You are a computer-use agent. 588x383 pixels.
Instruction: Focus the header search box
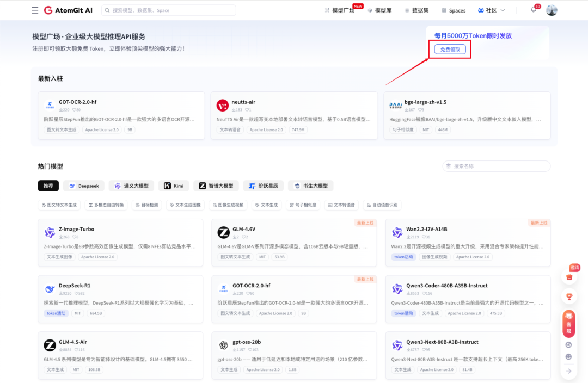[169, 10]
